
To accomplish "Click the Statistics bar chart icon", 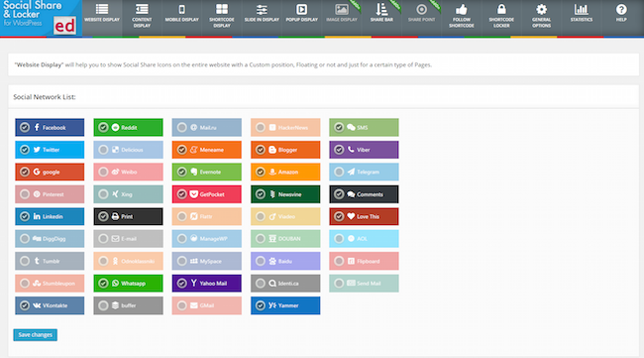I will pos(582,9).
